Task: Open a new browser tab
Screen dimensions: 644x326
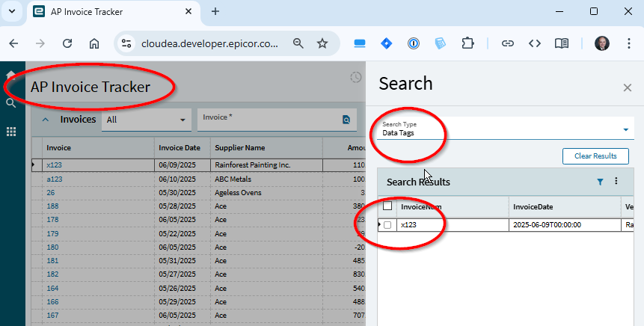Action: click(x=215, y=12)
